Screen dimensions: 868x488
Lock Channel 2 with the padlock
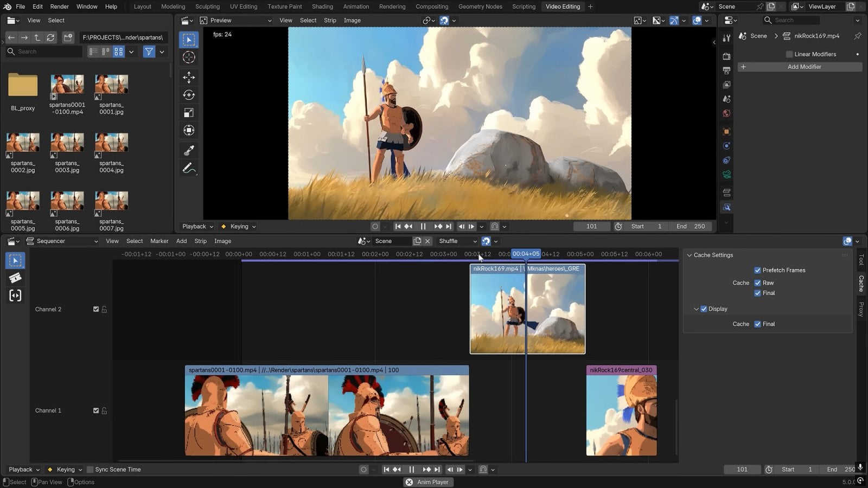coord(104,310)
